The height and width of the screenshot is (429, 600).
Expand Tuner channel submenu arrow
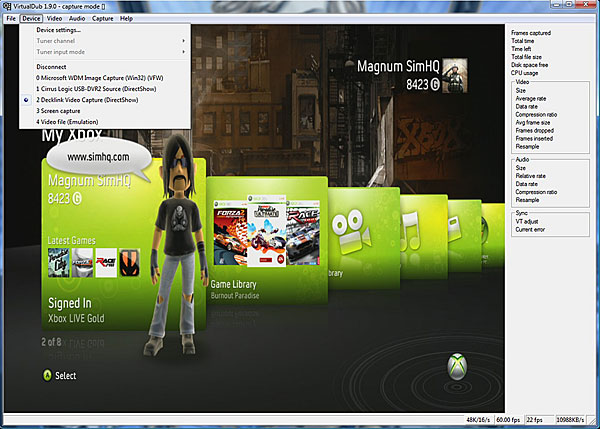[x=183, y=41]
